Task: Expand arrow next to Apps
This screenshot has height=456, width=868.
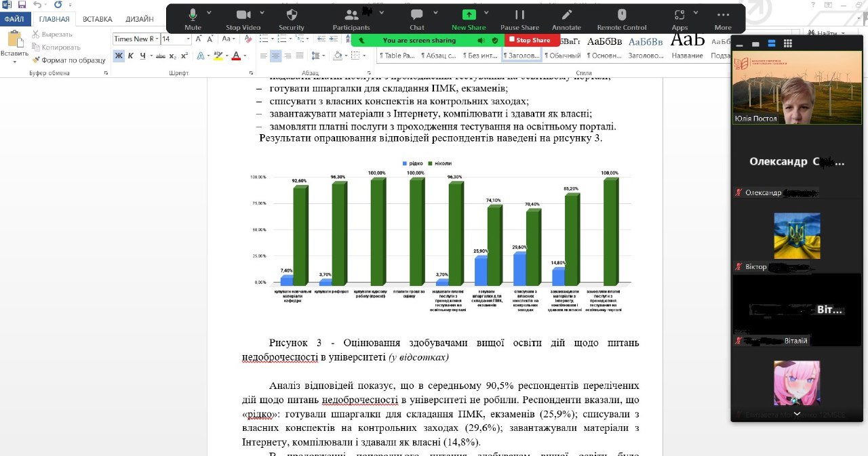Action: [x=695, y=13]
